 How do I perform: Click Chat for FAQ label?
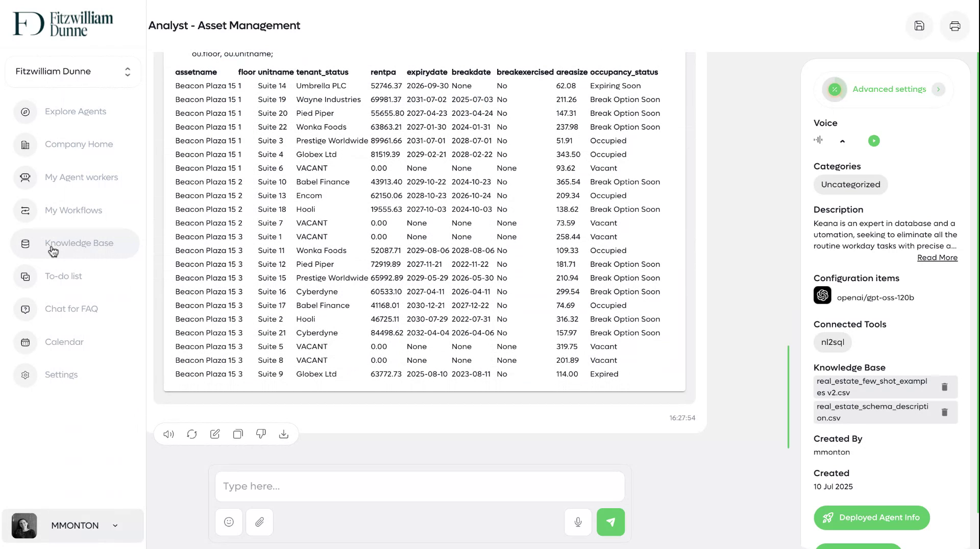(x=71, y=309)
